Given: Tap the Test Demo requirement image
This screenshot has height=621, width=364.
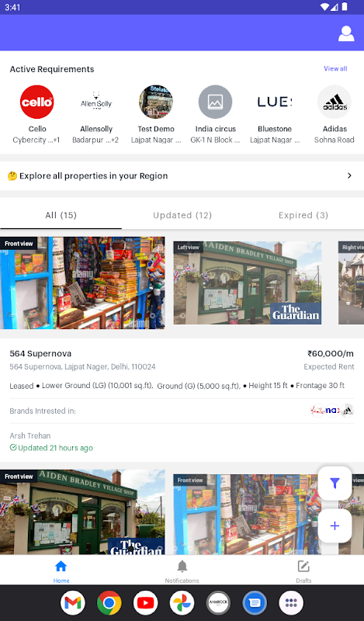Looking at the screenshot, I should [156, 102].
